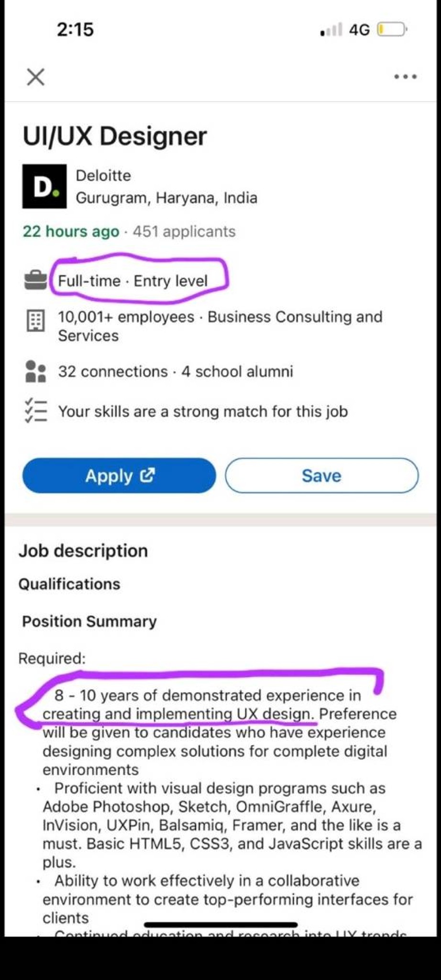Screen dimensions: 441x980
Task: Click the Apply button
Action: pyautogui.click(x=119, y=476)
